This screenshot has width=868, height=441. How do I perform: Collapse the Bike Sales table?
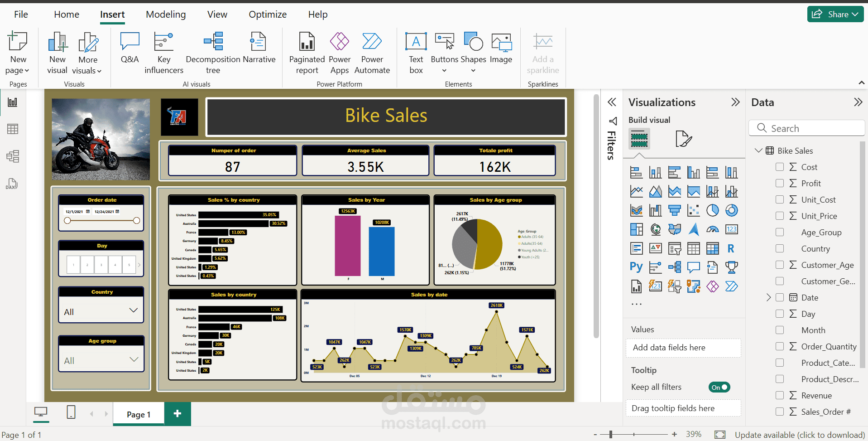(758, 150)
